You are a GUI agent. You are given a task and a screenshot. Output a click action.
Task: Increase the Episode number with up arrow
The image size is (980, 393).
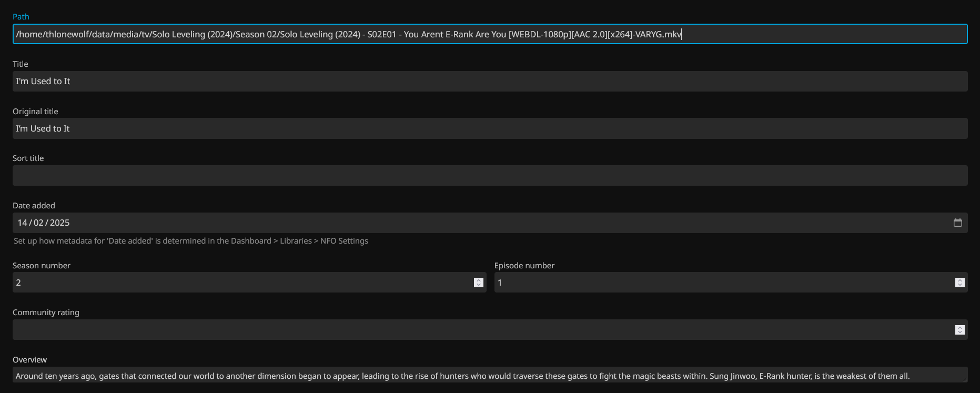coord(959,280)
